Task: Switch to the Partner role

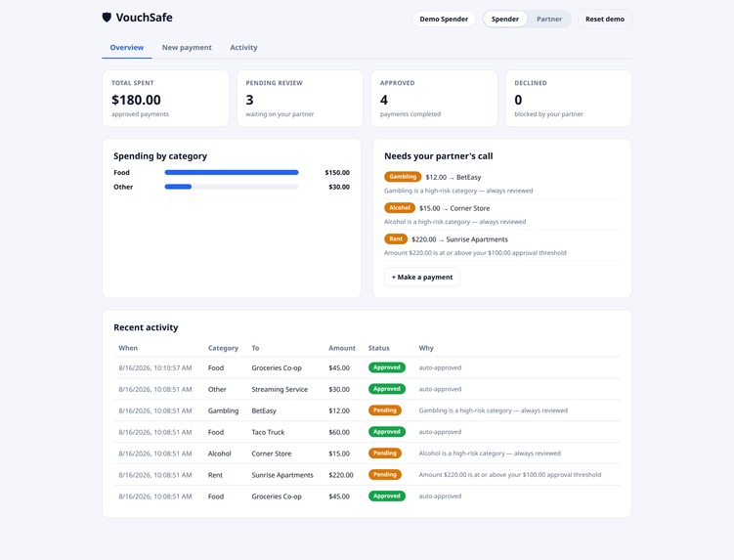Action: (x=548, y=20)
